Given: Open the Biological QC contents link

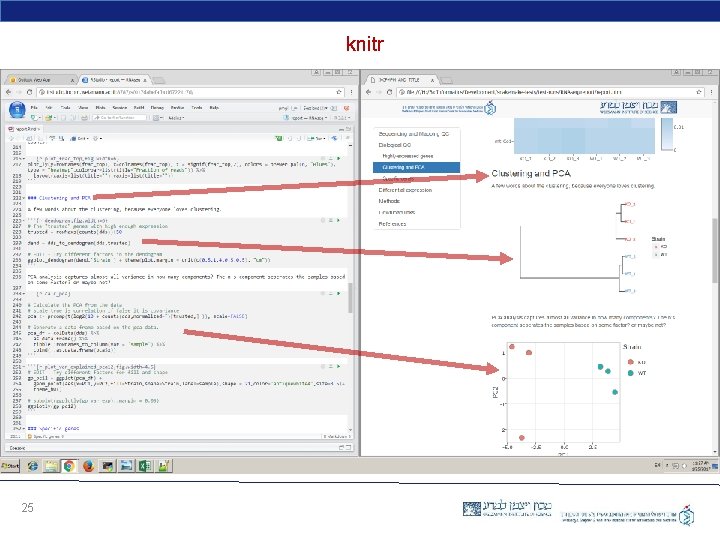Looking at the screenshot, I should pyautogui.click(x=394, y=145).
